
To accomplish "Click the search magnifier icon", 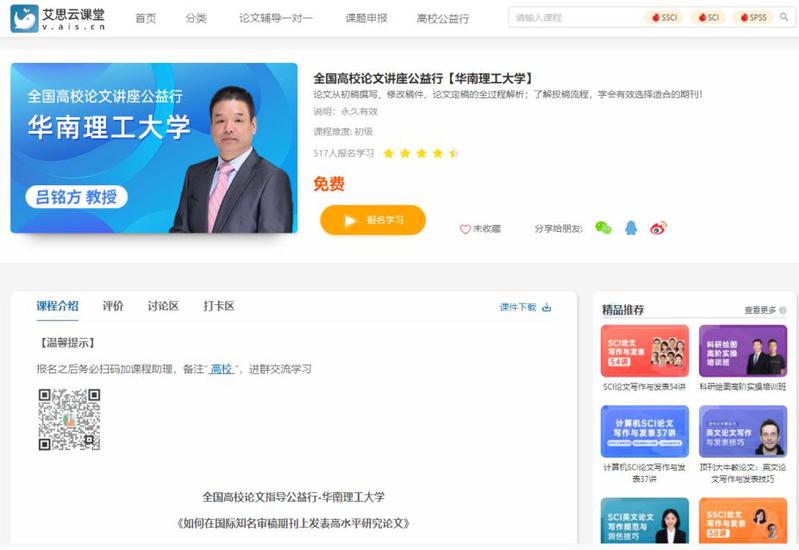I will [784, 17].
